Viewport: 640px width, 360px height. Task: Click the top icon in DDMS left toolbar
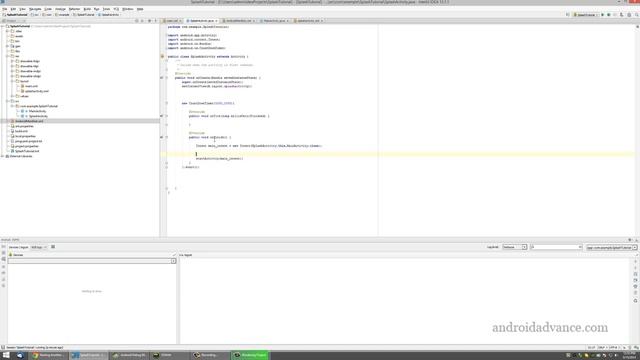click(x=4, y=247)
